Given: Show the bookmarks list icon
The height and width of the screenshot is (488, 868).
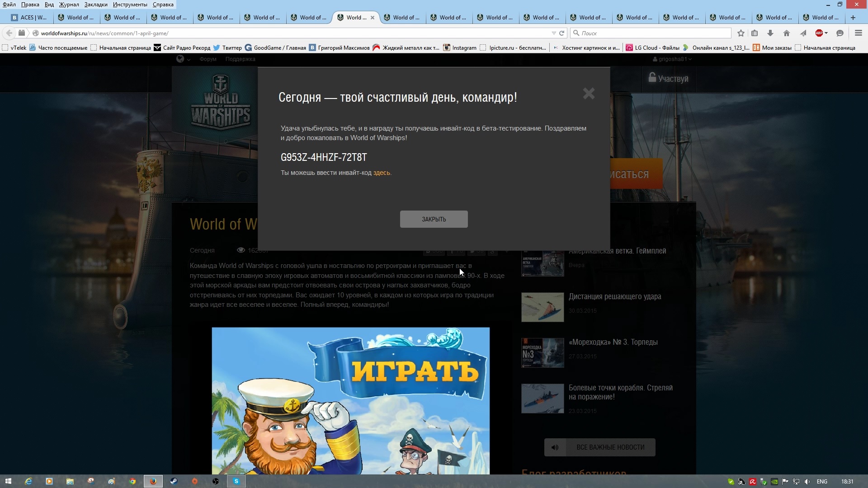Looking at the screenshot, I should [755, 33].
